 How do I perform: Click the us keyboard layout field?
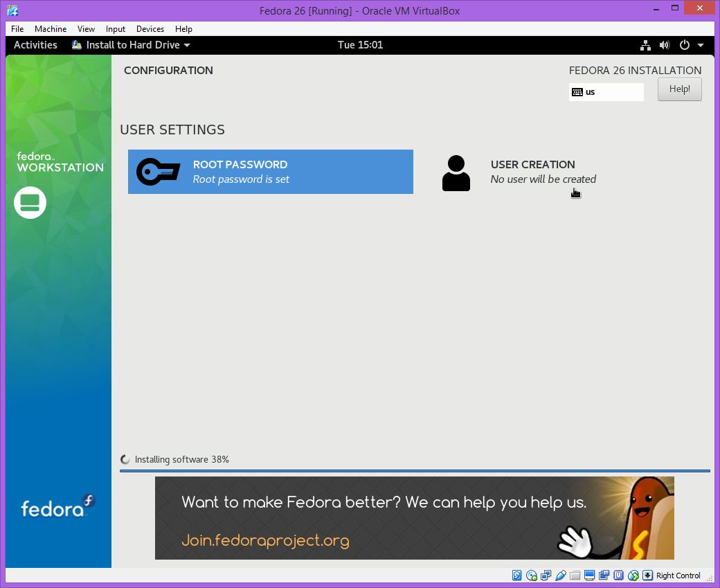pyautogui.click(x=606, y=92)
